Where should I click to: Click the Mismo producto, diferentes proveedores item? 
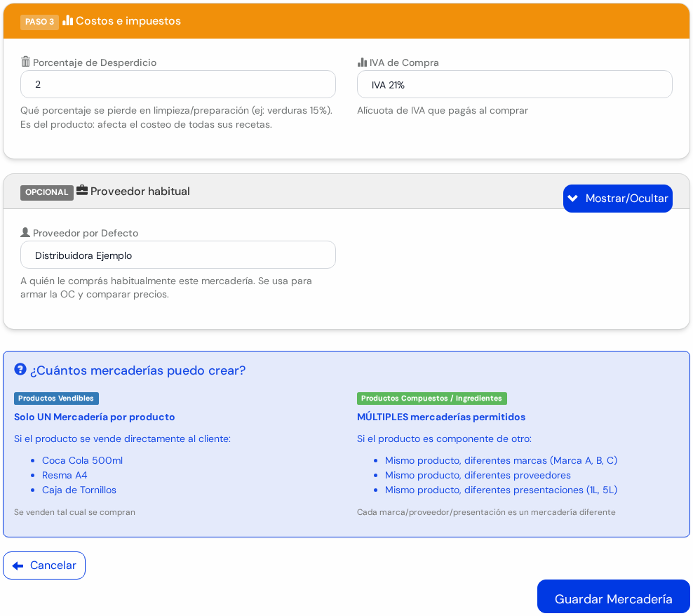[x=478, y=475]
